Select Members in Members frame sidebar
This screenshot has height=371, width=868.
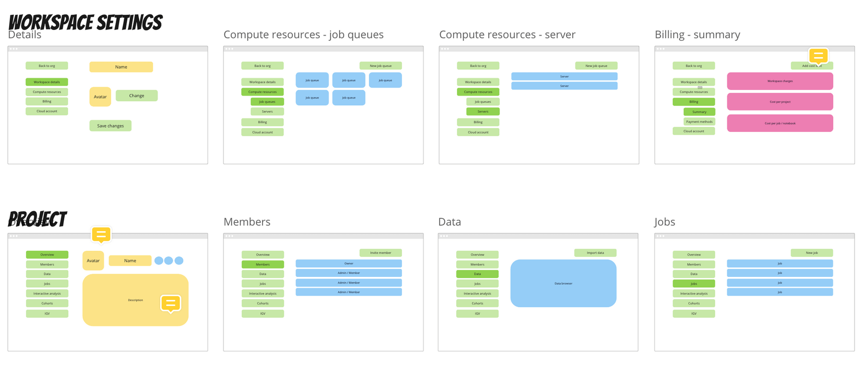click(x=263, y=265)
